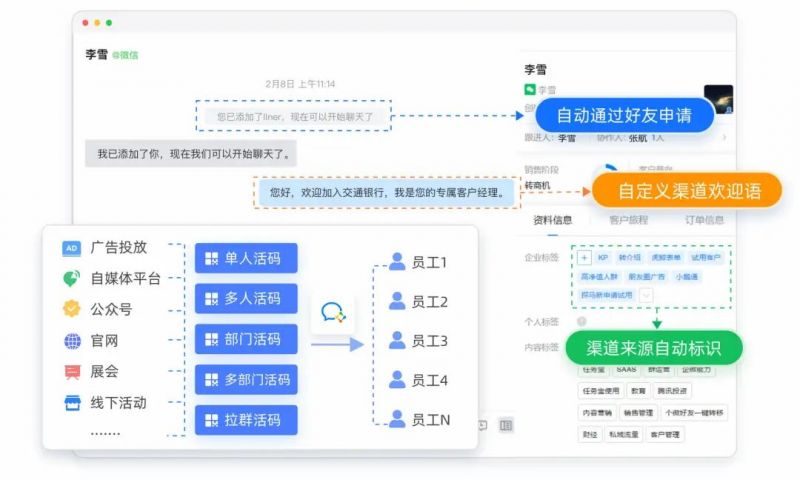Click the chat toolbar message icon
Viewport: 800px width, 480px height.
pyautogui.click(x=483, y=425)
